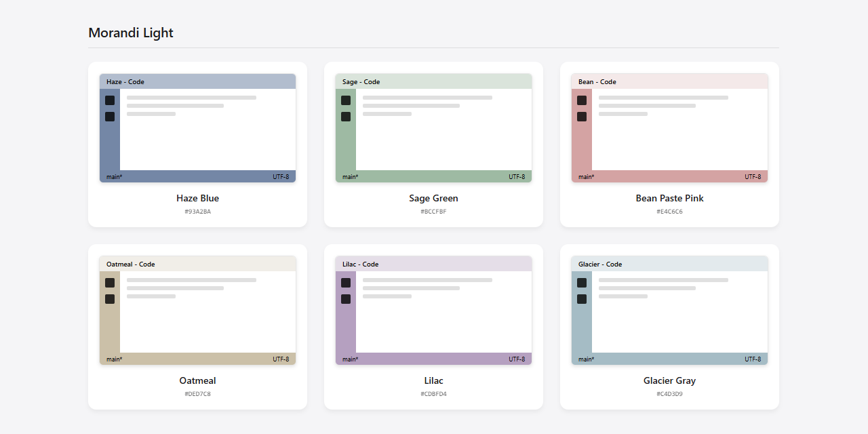Click the top sidebar icon in Haze preview
Screen dimensions: 868x434
point(110,100)
